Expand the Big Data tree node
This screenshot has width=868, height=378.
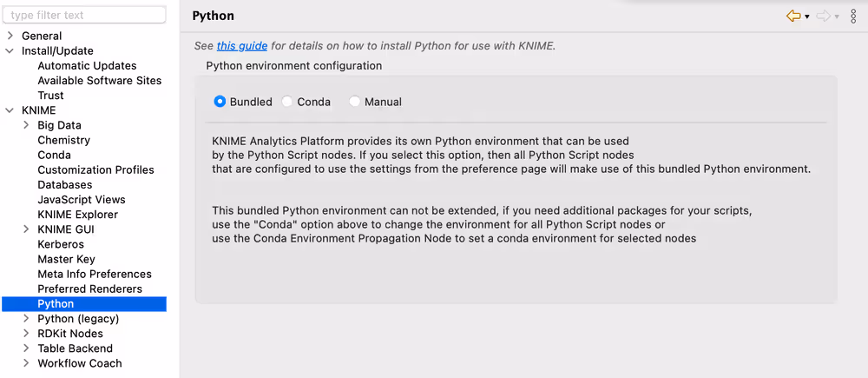(x=27, y=125)
